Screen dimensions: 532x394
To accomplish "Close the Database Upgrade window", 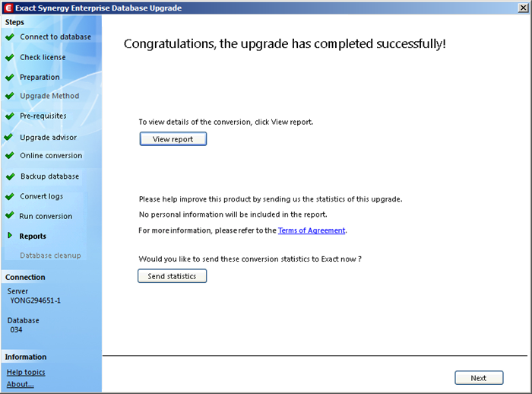I will [x=523, y=8].
